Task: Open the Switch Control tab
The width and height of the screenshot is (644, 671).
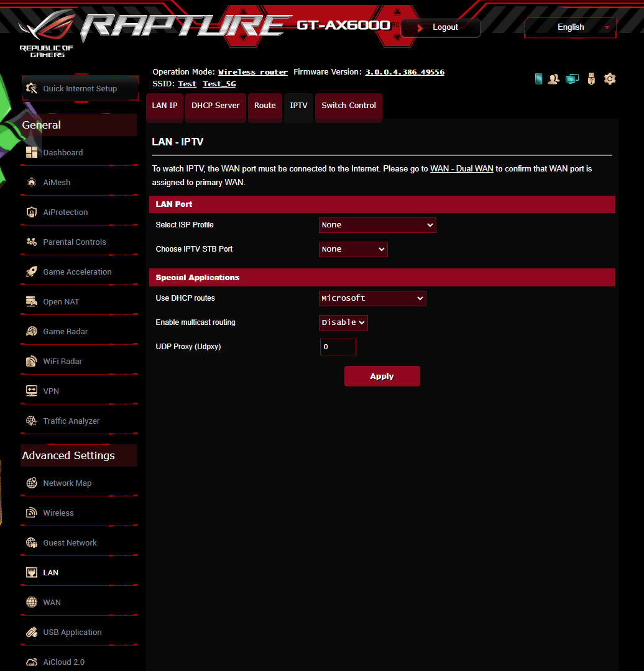Action: pyautogui.click(x=349, y=106)
